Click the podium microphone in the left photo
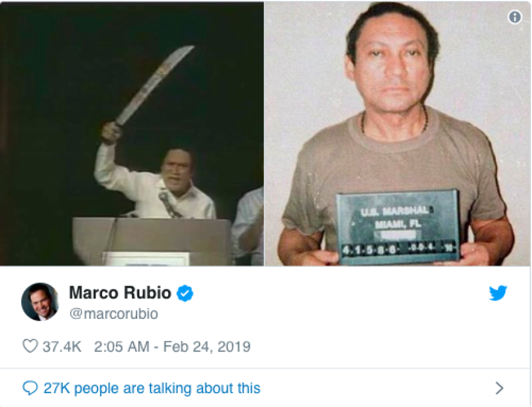Image resolution: width=532 pixels, height=407 pixels. (168, 204)
